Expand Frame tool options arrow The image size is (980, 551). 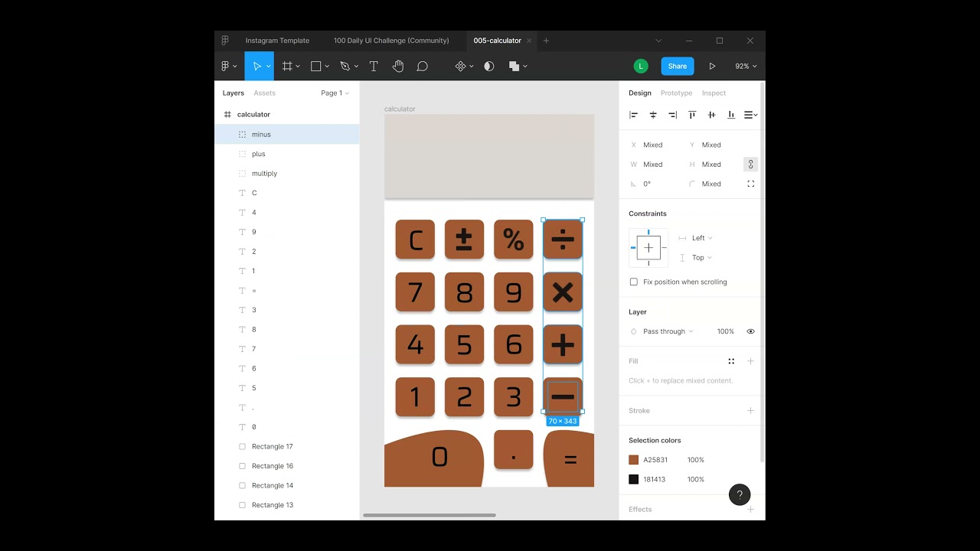click(298, 67)
